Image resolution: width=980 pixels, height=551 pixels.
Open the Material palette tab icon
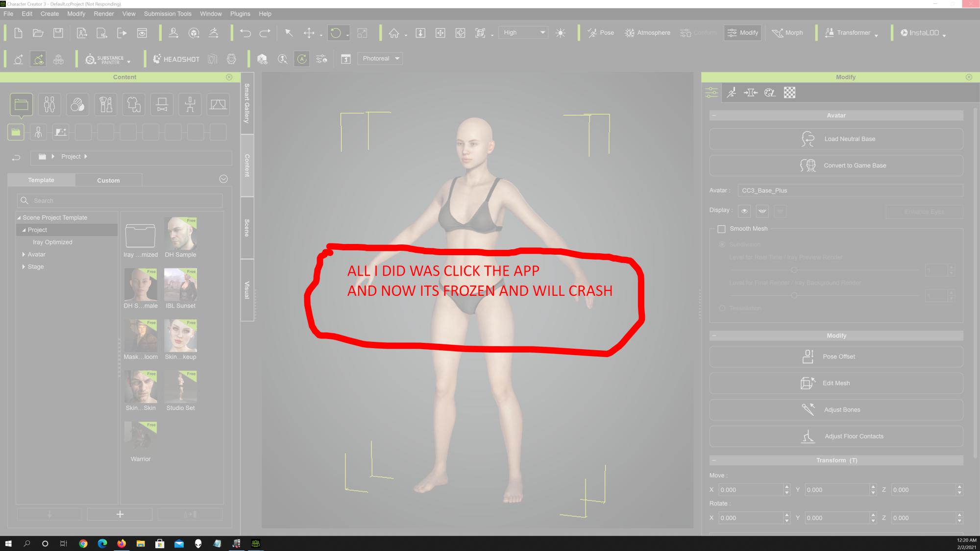pyautogui.click(x=770, y=93)
